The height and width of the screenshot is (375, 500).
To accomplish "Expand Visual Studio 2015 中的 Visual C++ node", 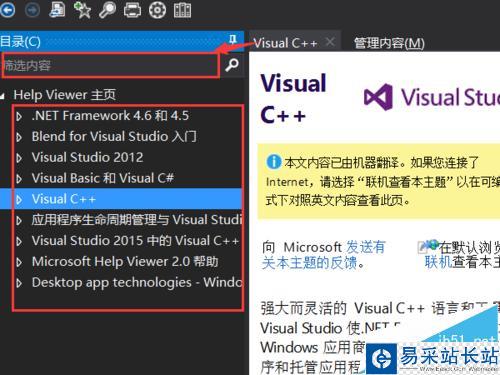I will point(19,241).
